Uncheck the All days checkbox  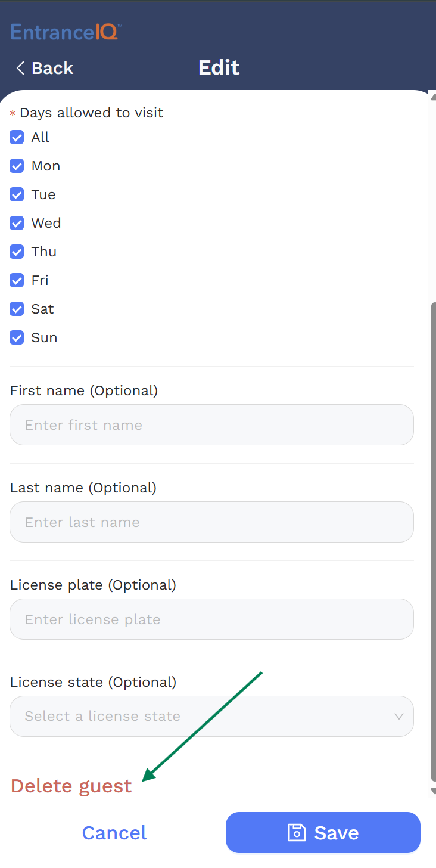click(x=17, y=138)
